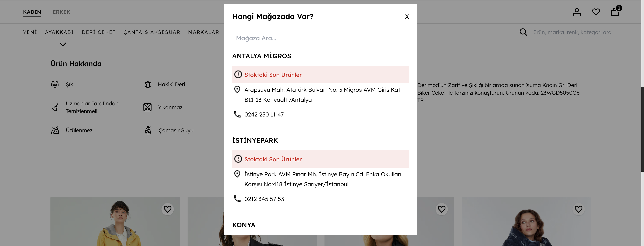
Task: Open the shopping bag cart icon
Action: click(615, 12)
